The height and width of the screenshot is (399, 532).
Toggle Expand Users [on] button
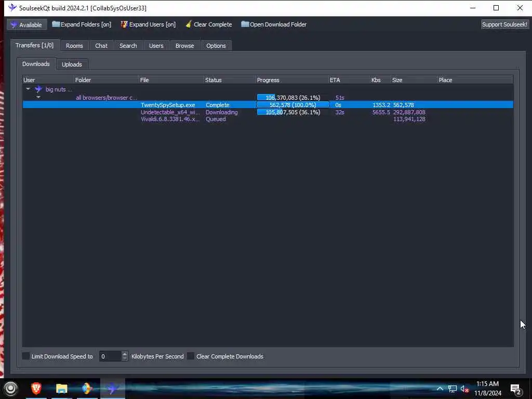[x=148, y=24]
